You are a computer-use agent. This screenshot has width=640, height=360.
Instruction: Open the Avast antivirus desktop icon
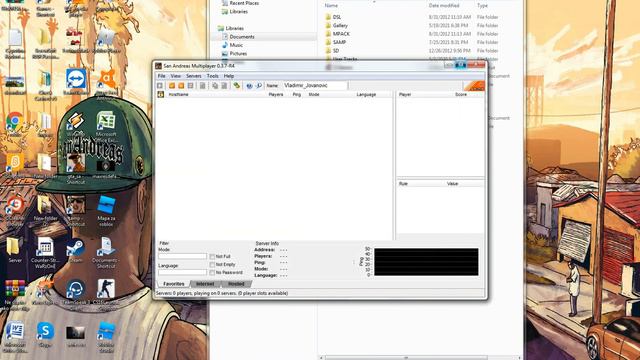click(107, 79)
